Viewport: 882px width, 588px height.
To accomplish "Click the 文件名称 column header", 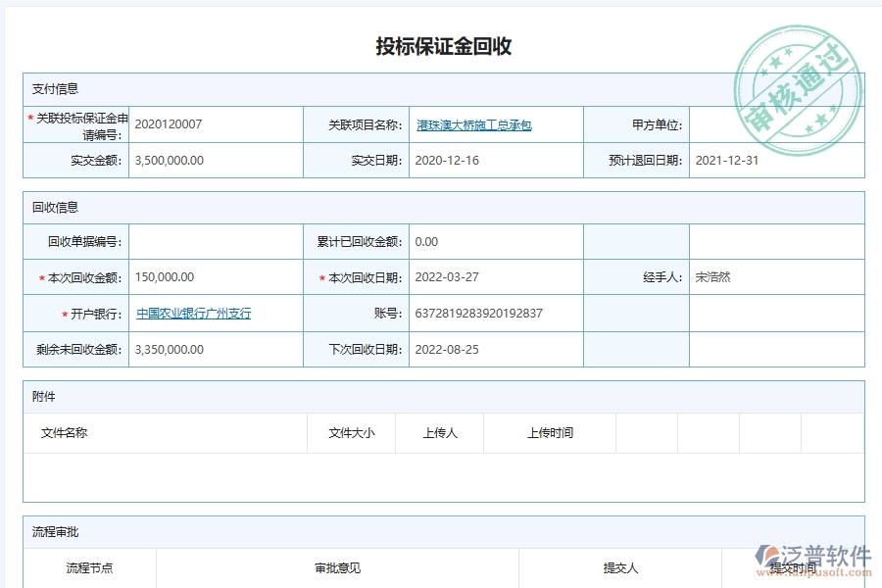I will (66, 432).
